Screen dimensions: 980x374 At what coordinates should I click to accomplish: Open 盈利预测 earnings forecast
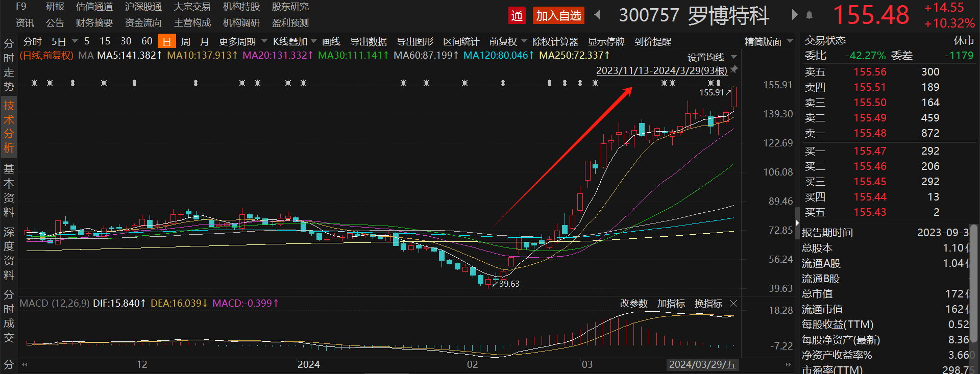pos(290,23)
